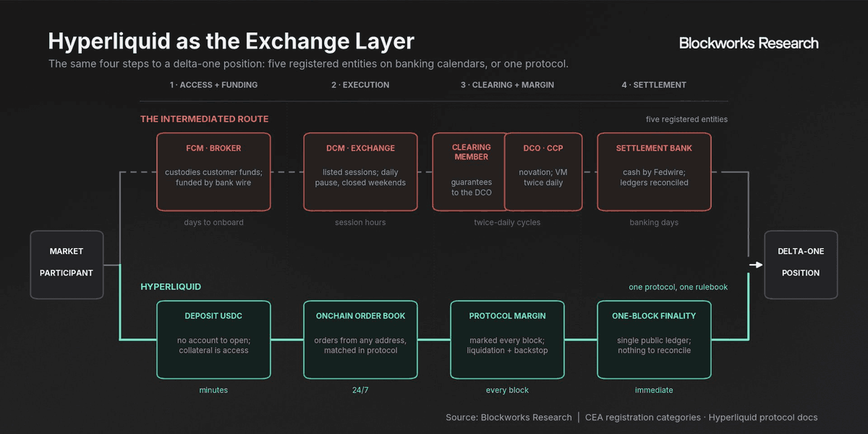Click the 'session hours' caption
868x434 pixels.
tap(360, 222)
